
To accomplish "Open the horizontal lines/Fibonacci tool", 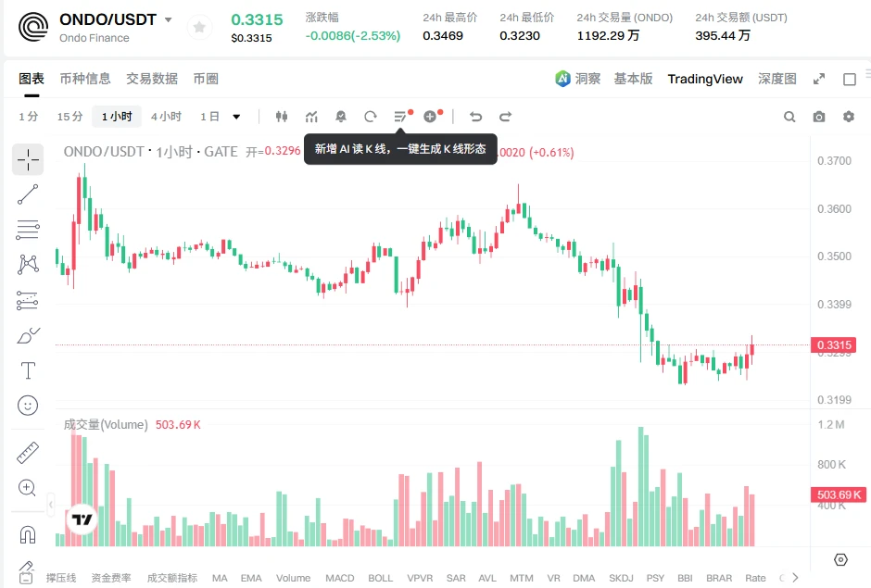I will pyautogui.click(x=28, y=230).
